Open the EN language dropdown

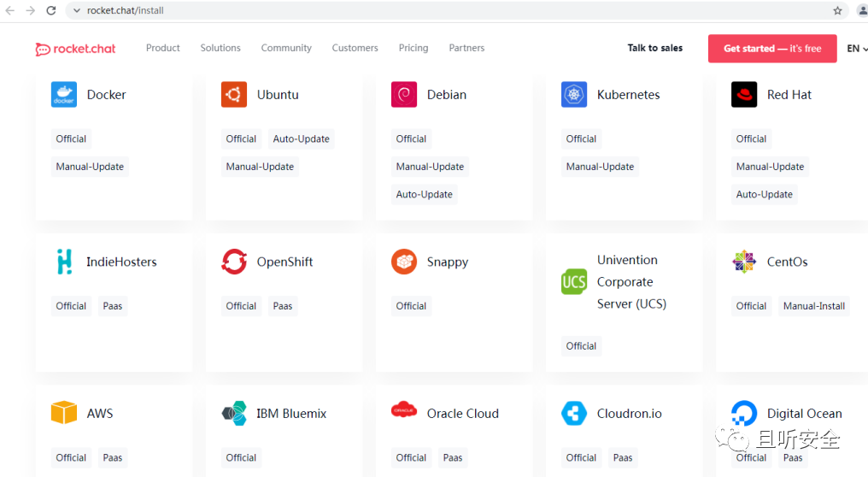coord(856,48)
